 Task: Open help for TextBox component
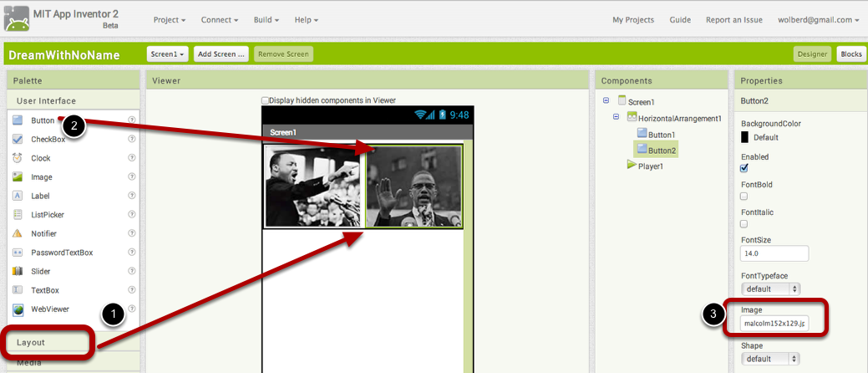[132, 289]
